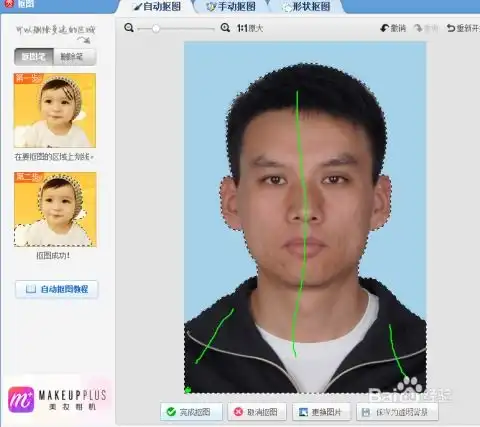Screen dimensions: 480x427
Task: Click the 撤销 undo button
Action: [x=393, y=28]
